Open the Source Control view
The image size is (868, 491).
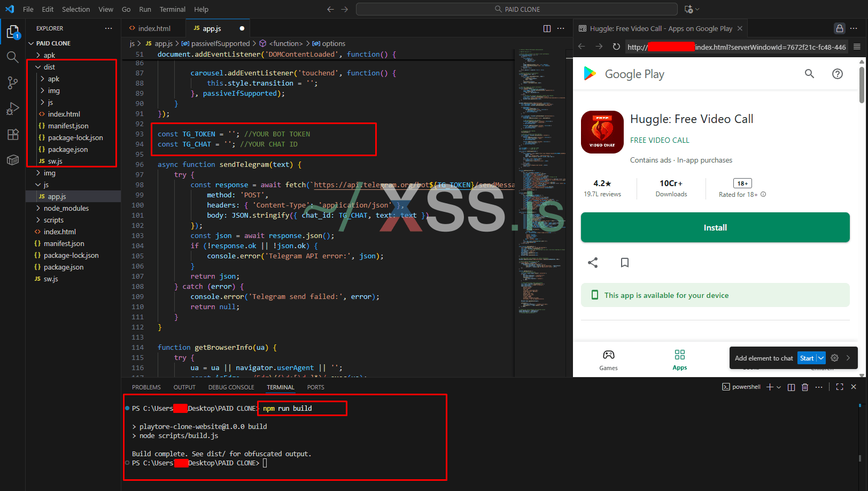13,82
